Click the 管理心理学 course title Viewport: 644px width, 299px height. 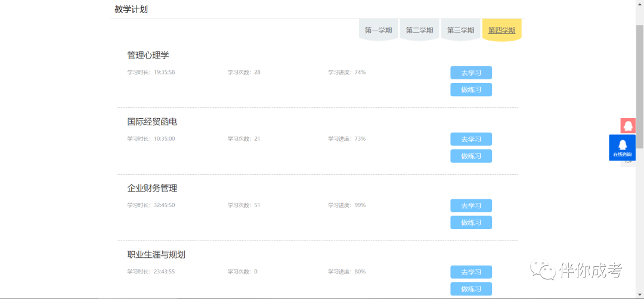(x=148, y=56)
